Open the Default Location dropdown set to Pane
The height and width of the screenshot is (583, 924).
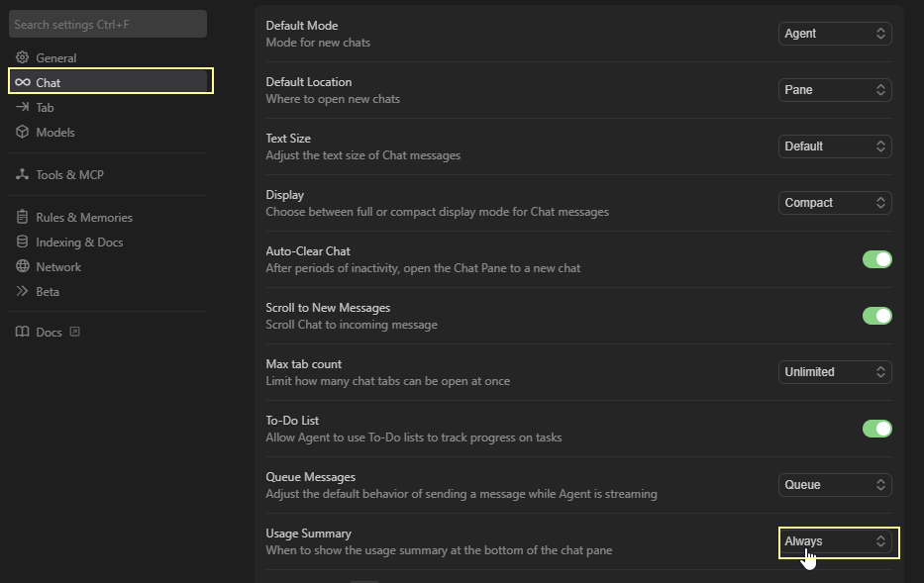[835, 90]
